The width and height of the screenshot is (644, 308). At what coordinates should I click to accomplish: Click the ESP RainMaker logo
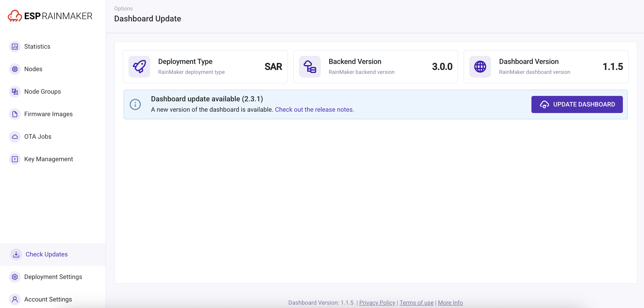pyautogui.click(x=50, y=16)
